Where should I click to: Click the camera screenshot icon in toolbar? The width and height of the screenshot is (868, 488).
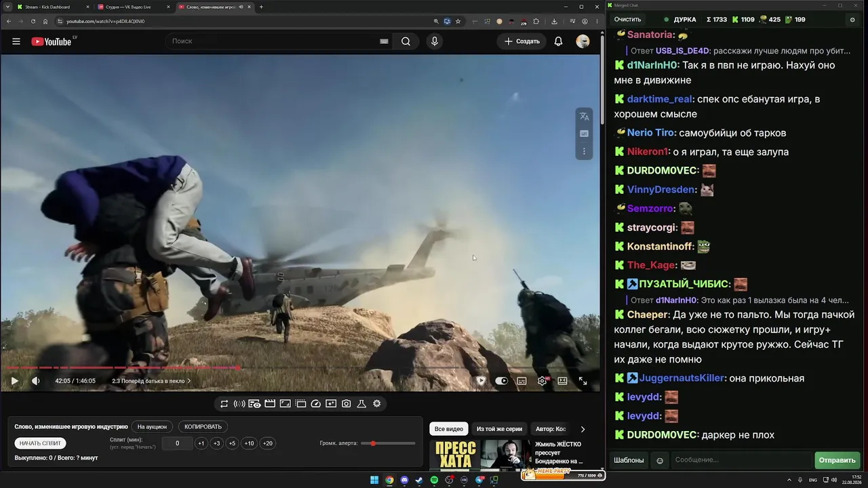coord(346,404)
